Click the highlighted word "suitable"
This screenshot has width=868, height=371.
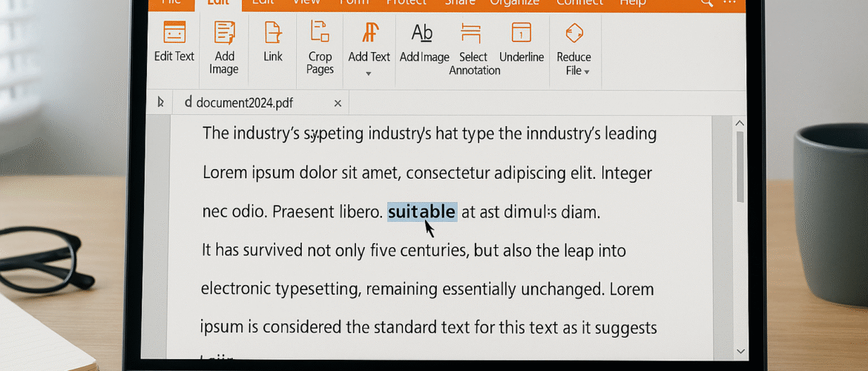(422, 212)
